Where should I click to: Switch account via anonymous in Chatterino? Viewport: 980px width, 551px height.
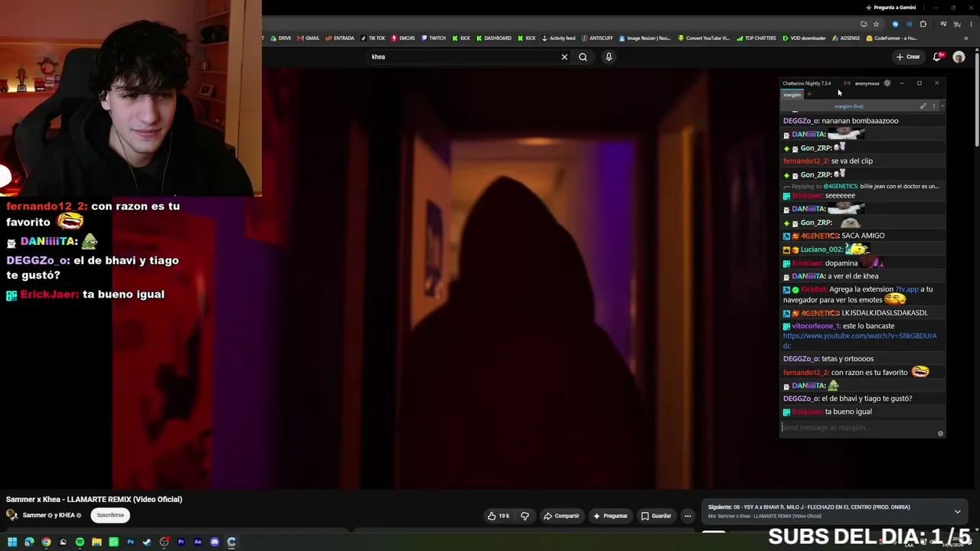tap(867, 83)
